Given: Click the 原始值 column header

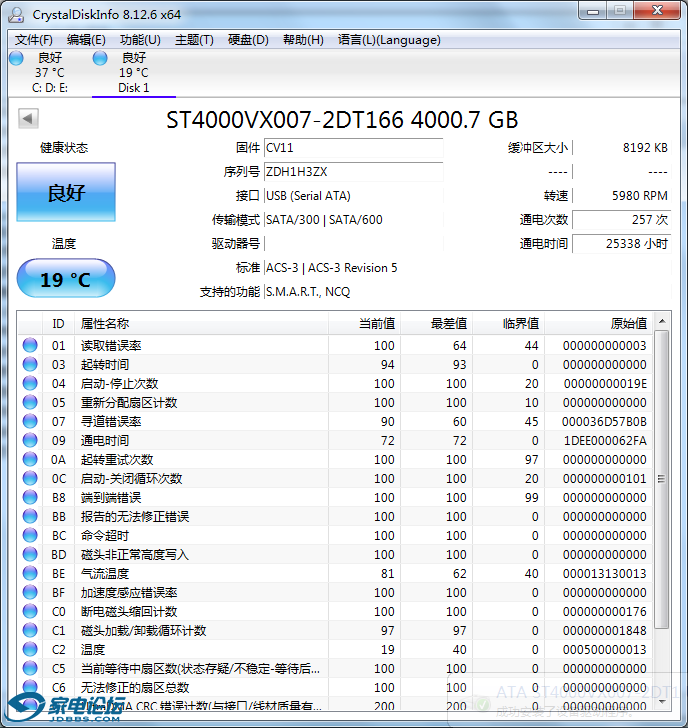Looking at the screenshot, I should pyautogui.click(x=599, y=324).
